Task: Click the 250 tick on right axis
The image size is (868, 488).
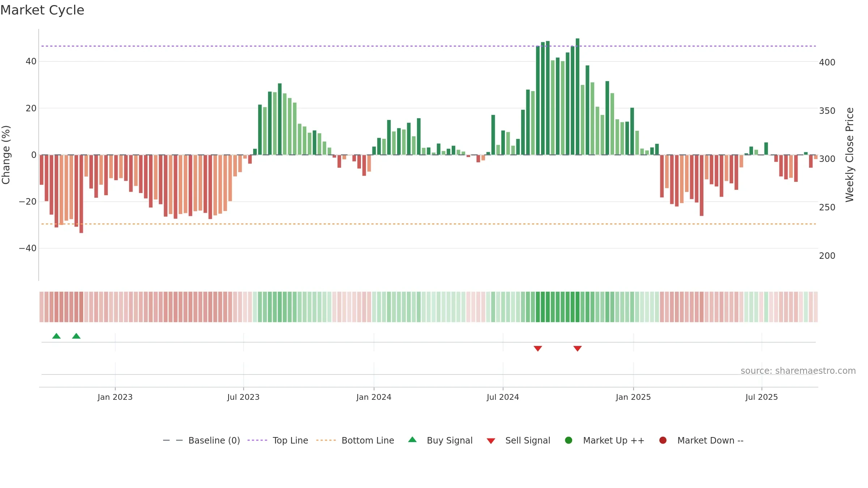Action: [827, 207]
